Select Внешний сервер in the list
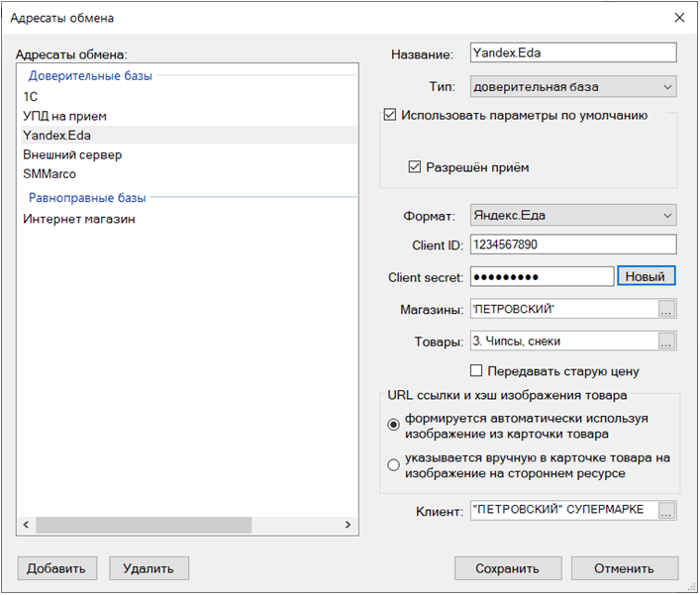The image size is (700, 595). pos(72,154)
